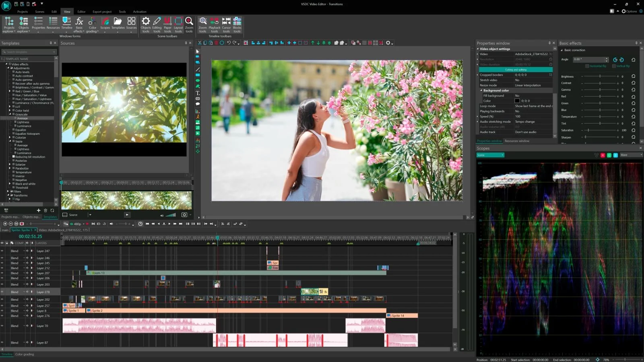Click the Cutting and splitting button
Image resolution: width=644 pixels, height=362 pixels.
pos(516,69)
